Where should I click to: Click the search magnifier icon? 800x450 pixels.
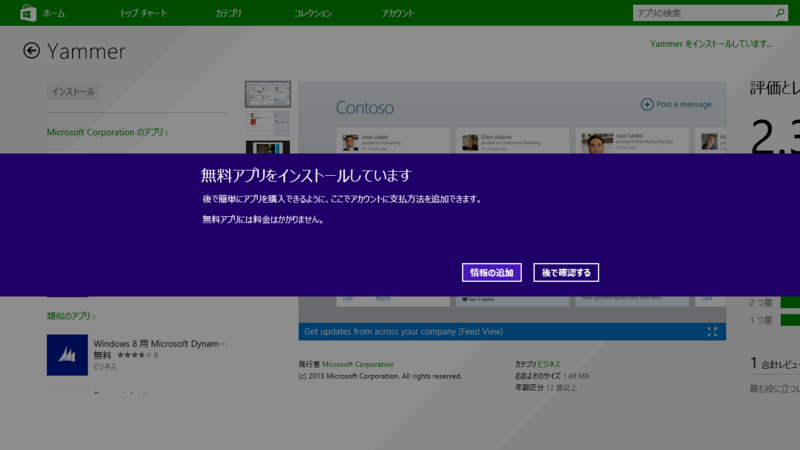[780, 13]
